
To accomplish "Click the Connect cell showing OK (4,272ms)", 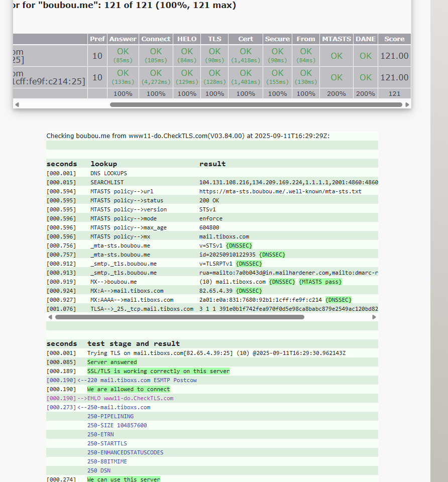I will tap(156, 77).
